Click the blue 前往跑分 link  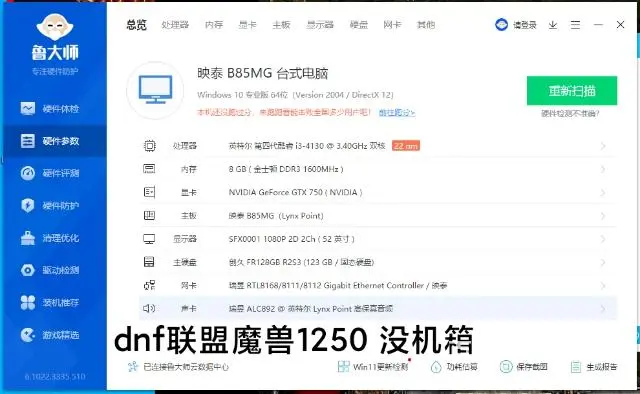coord(397,112)
